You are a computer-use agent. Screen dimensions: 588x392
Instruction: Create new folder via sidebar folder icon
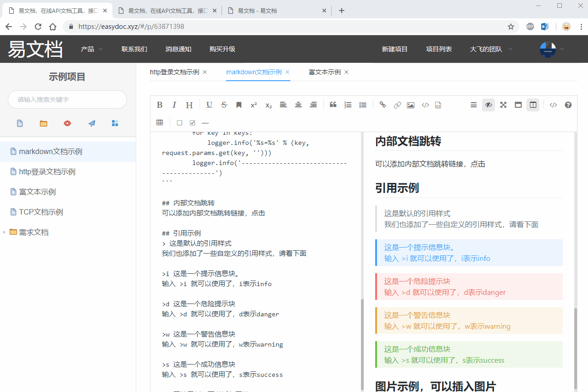(44, 123)
